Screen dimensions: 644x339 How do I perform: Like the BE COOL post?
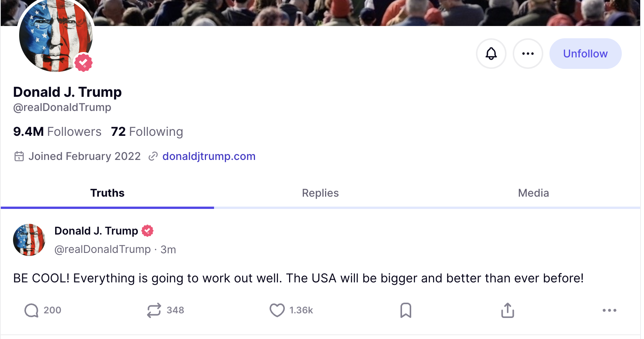tap(277, 310)
